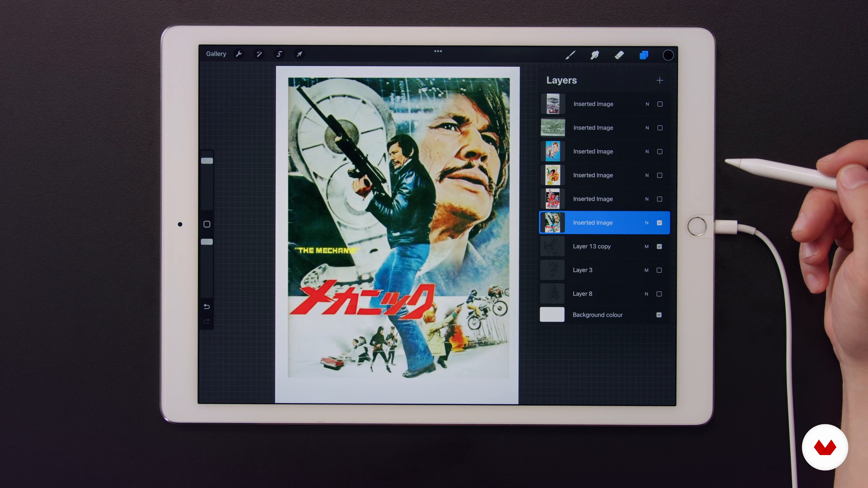Tap the topmost Inserted Image layer thumbnail
The image size is (868, 488).
553,104
